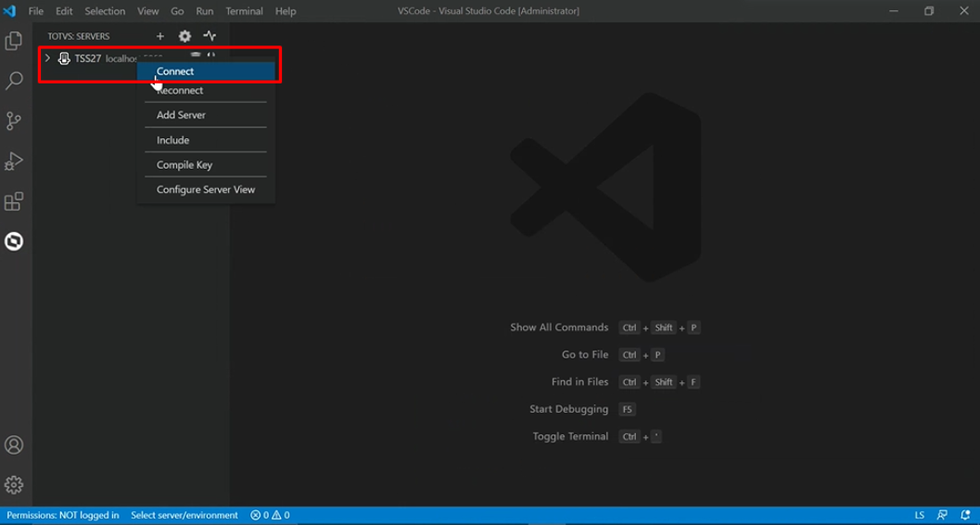The image size is (980, 525).
Task: Click Select server/environment in status bar
Action: click(x=185, y=516)
